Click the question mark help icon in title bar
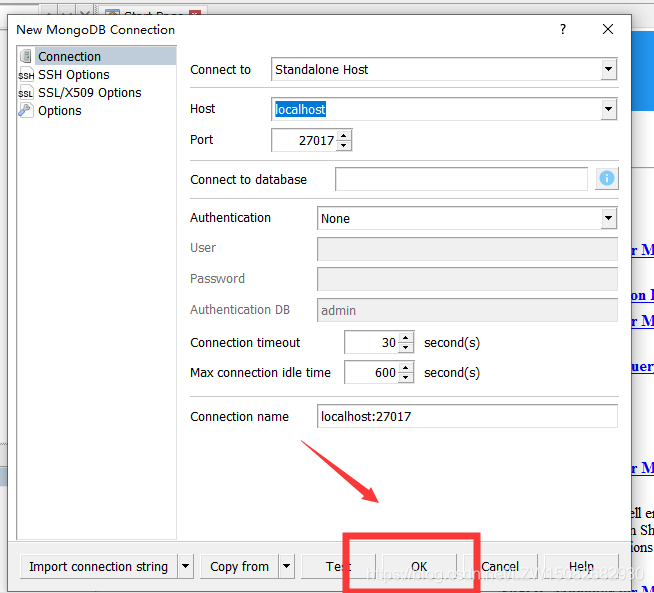The image size is (654, 593). [x=563, y=29]
